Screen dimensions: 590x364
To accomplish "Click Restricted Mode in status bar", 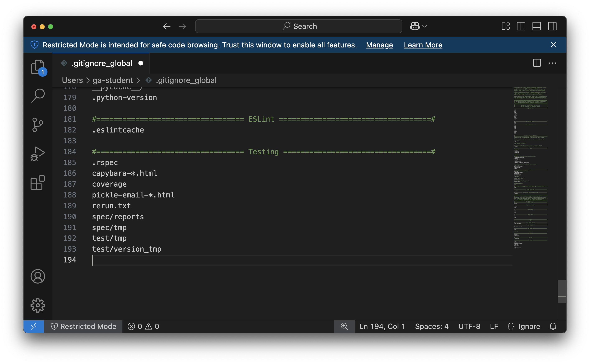I will coord(83,326).
